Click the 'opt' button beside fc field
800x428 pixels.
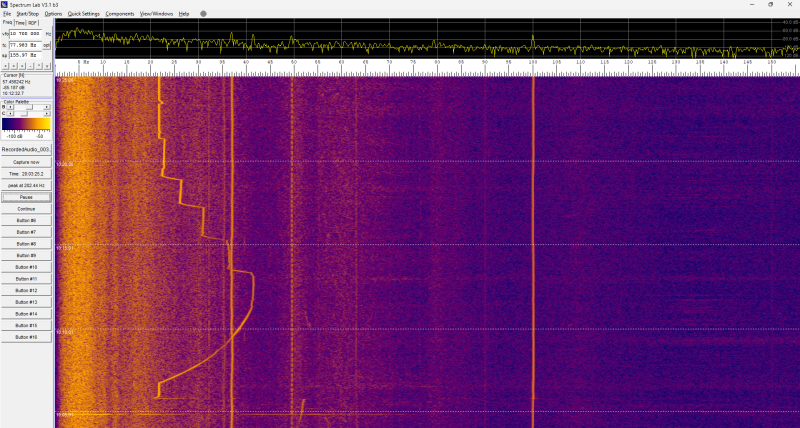[46, 45]
